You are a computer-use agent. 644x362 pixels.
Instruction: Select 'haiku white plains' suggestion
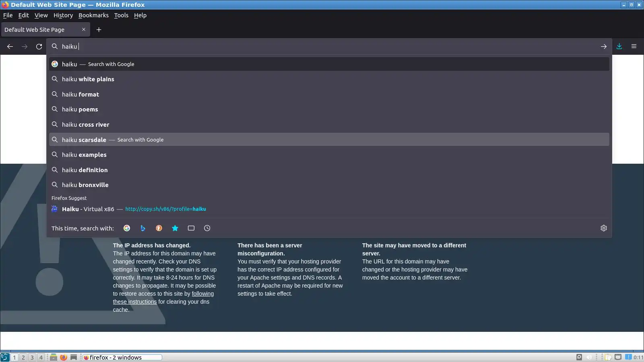tap(329, 79)
